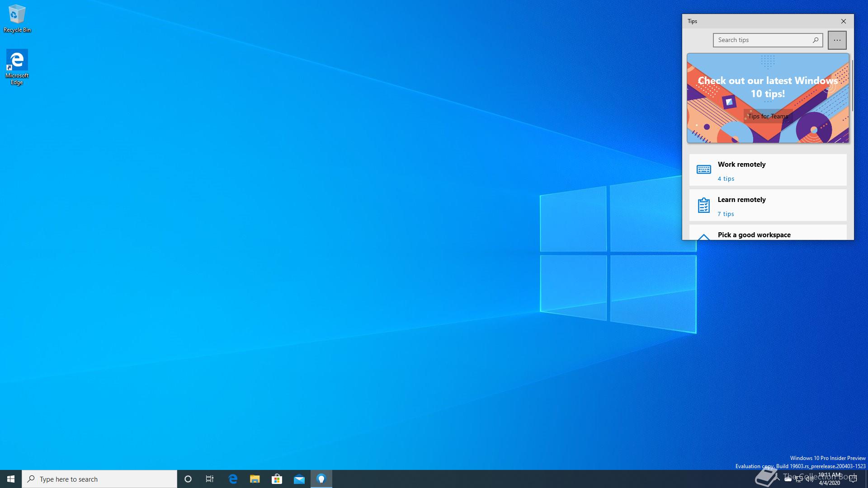Image resolution: width=868 pixels, height=488 pixels.
Task: Open Task View from the taskbar
Action: point(210,479)
